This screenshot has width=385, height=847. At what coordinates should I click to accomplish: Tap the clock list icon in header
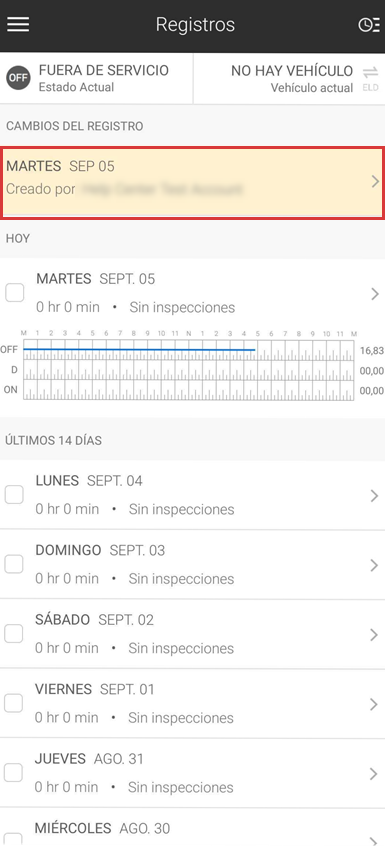[x=369, y=25]
